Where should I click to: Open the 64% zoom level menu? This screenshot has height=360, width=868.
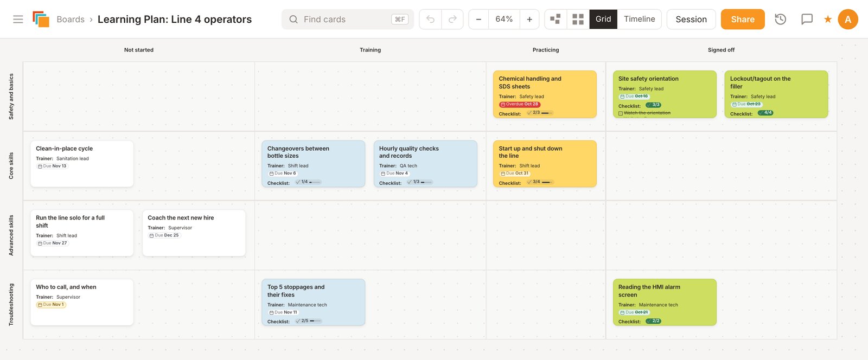pyautogui.click(x=504, y=20)
